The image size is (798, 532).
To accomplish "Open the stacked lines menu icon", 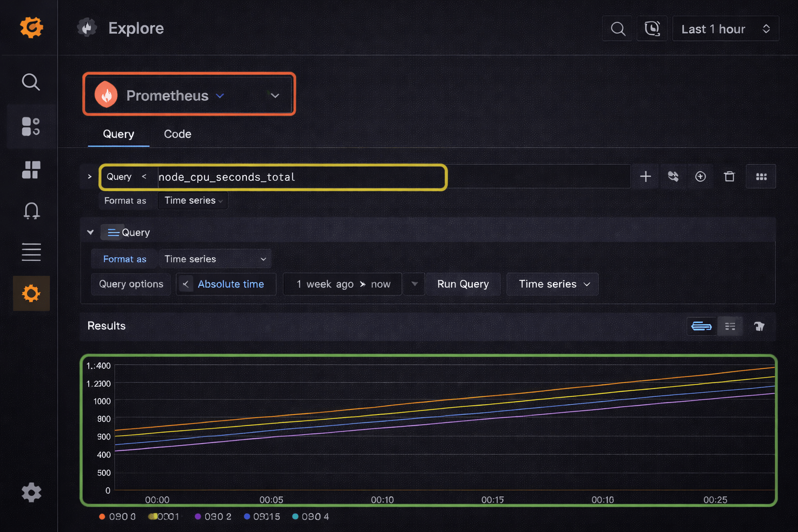I will point(31,252).
